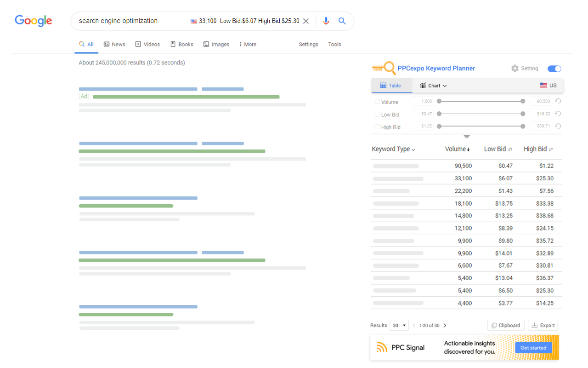Switch to the Books tab
588x368 pixels.
tap(182, 44)
